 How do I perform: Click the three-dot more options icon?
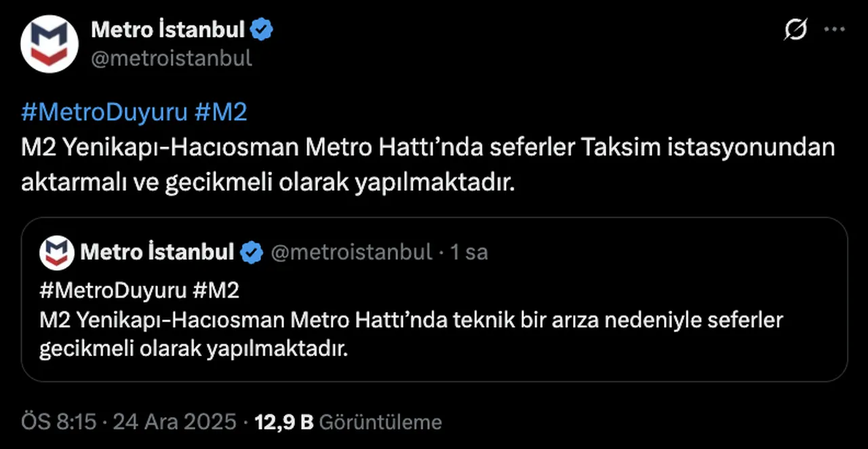point(833,29)
